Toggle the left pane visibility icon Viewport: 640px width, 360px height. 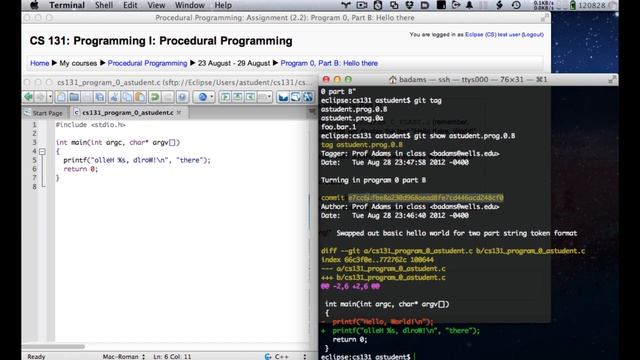(x=225, y=97)
